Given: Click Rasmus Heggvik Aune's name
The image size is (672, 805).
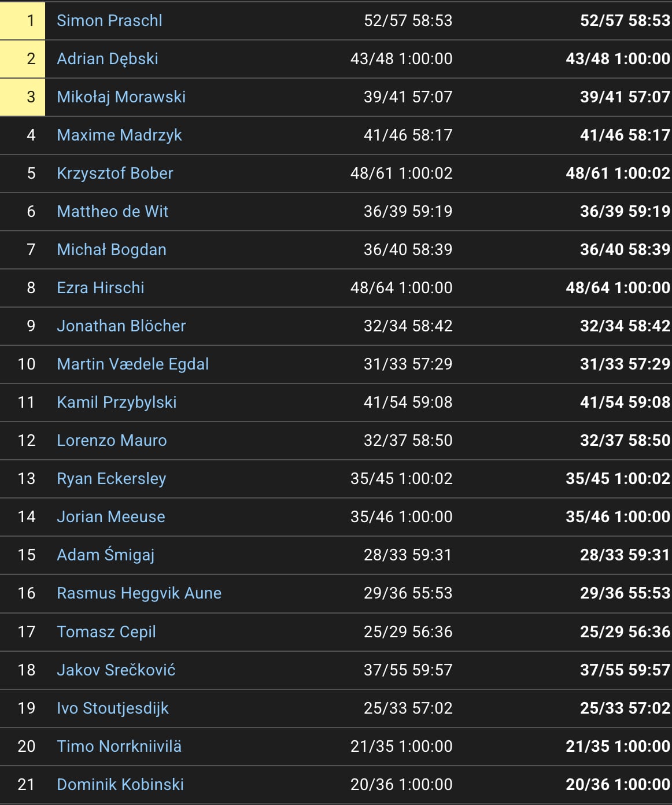Looking at the screenshot, I should (139, 593).
